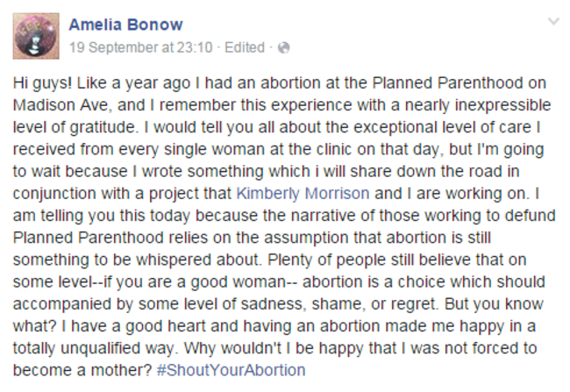Image resolution: width=570 pixels, height=392 pixels.
Task: Click the globe Public audience icon
Action: click(x=283, y=47)
